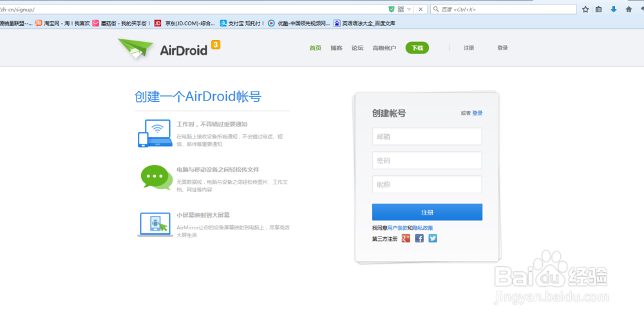
Task: Sign up with Facebook icon
Action: coord(419,238)
